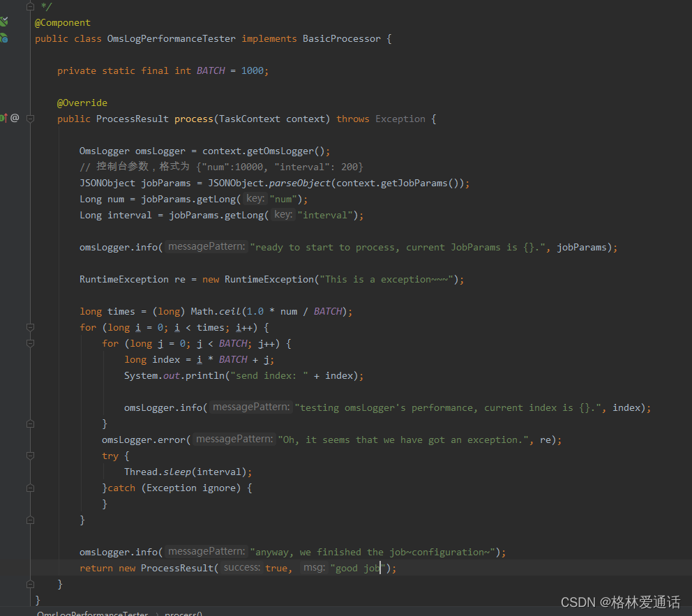
Task: Click the BasicProcessor interface name
Action: (341, 38)
